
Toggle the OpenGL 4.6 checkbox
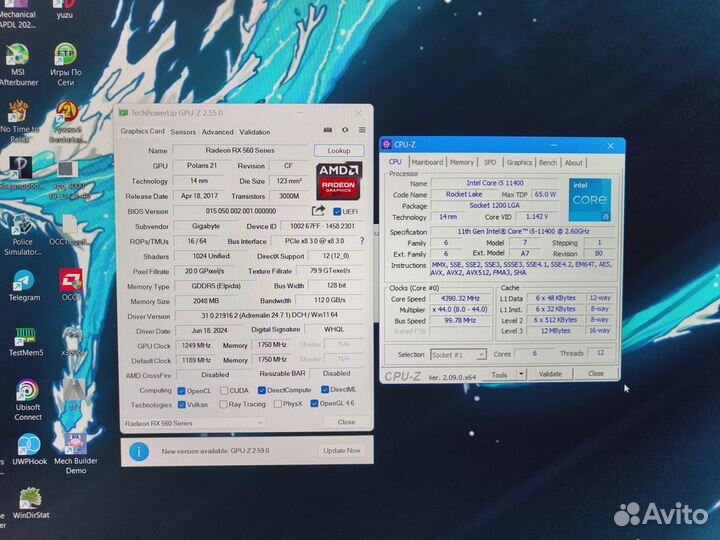point(314,403)
